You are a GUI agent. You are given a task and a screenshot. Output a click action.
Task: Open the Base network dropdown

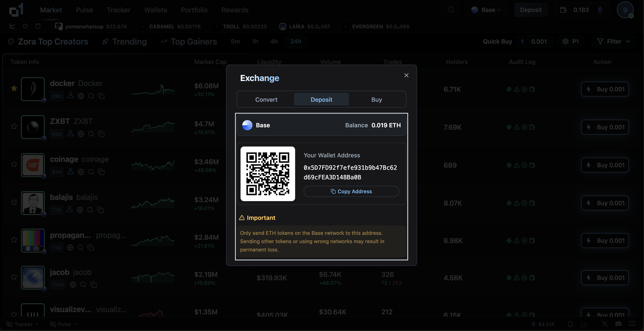point(486,10)
